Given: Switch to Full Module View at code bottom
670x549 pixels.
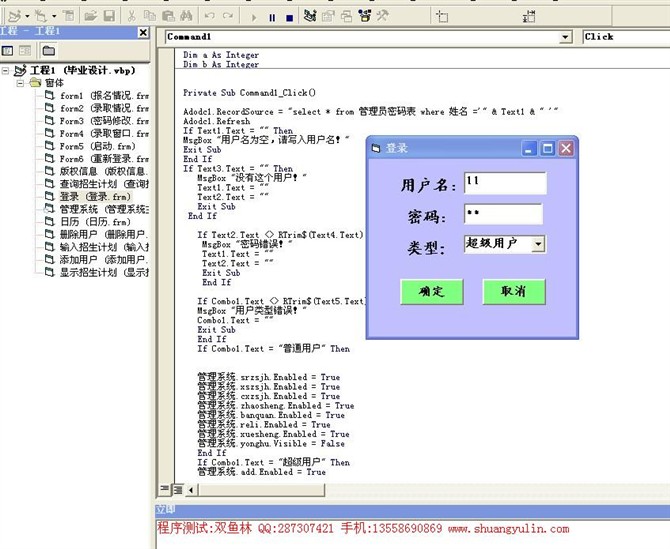Looking at the screenshot, I should [177, 490].
